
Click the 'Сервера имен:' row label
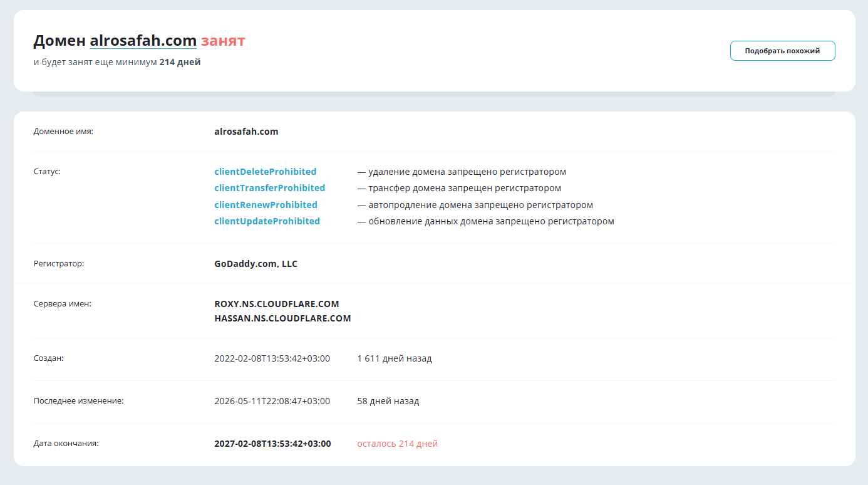coord(63,303)
